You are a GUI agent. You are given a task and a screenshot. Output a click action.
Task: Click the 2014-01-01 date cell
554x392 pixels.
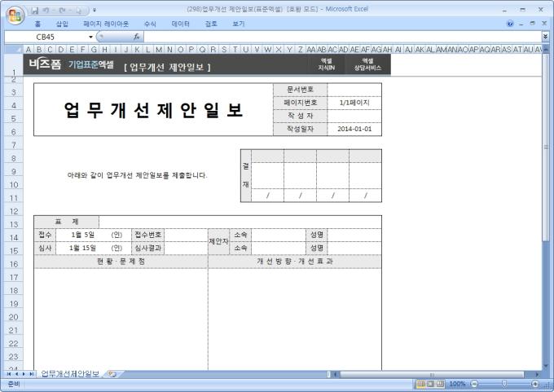pyautogui.click(x=354, y=129)
